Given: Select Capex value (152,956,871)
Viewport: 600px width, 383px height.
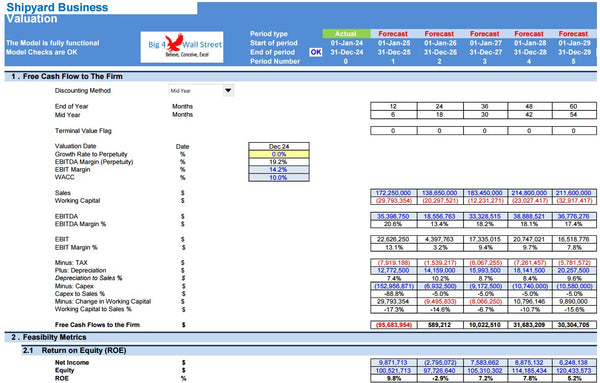Looking at the screenshot, I should (x=393, y=286).
